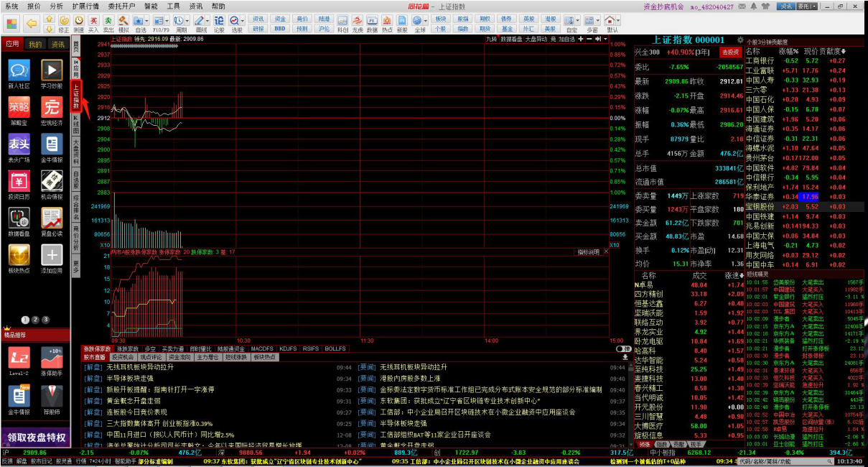Click the 去投资 button

click(730, 52)
